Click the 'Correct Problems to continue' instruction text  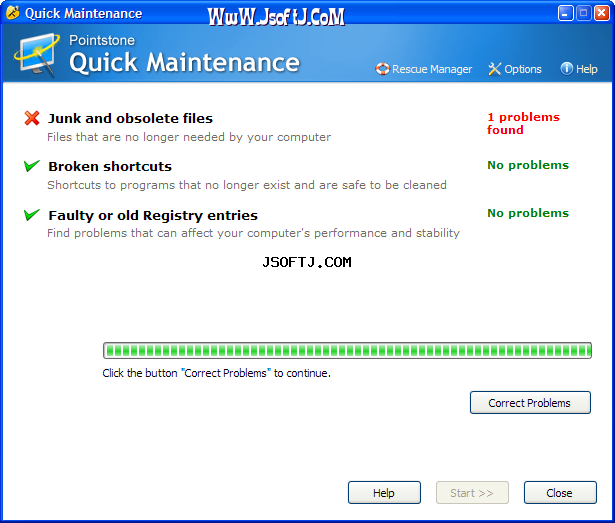pos(217,373)
